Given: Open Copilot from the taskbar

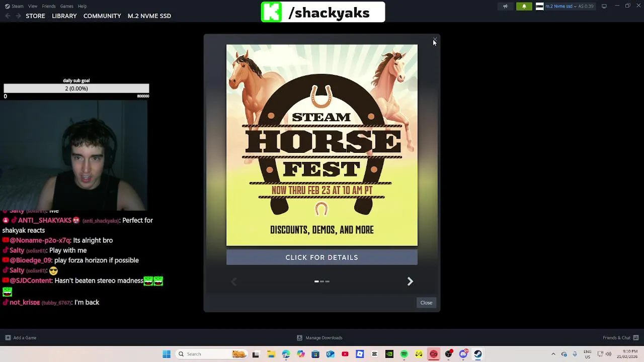Looking at the screenshot, I should [300, 354].
